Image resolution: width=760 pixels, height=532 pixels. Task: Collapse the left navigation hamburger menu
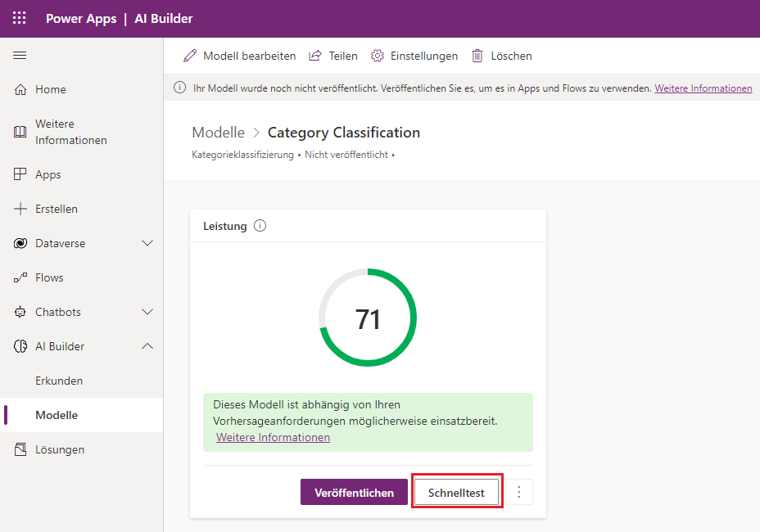[x=20, y=56]
